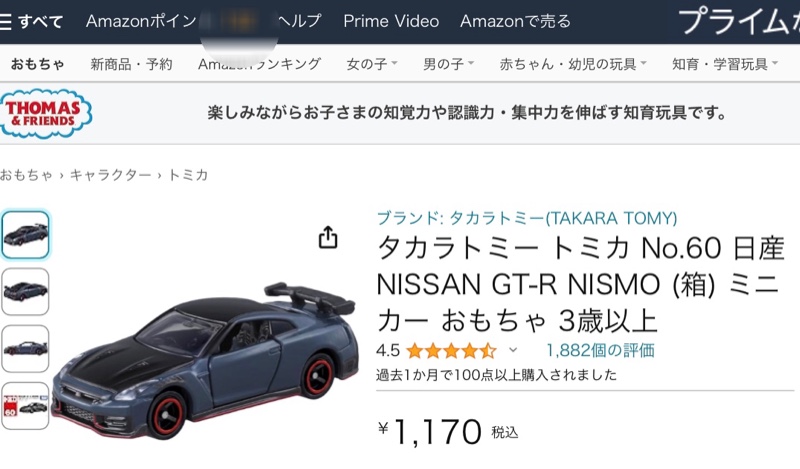Click the Thomas & Friends logo
The height and width of the screenshot is (469, 800).
click(x=45, y=113)
